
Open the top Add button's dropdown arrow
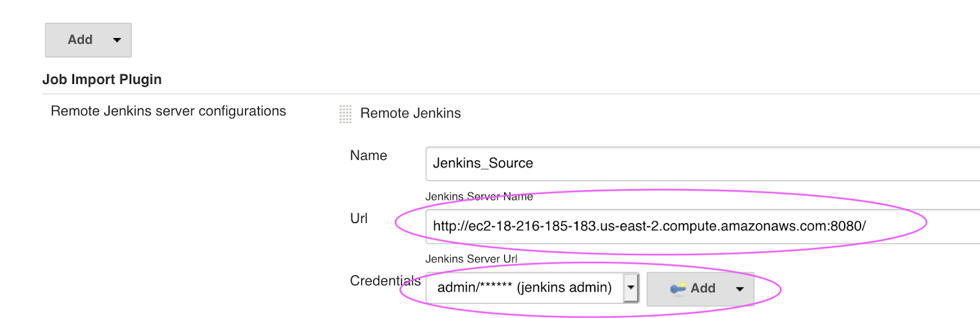tap(117, 40)
